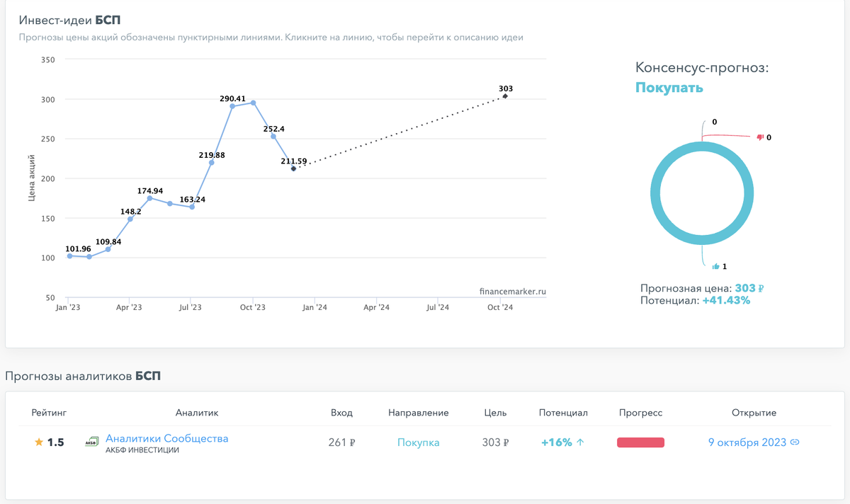Click the АКБФ analyst logo icon
850x504 pixels.
pos(91,442)
